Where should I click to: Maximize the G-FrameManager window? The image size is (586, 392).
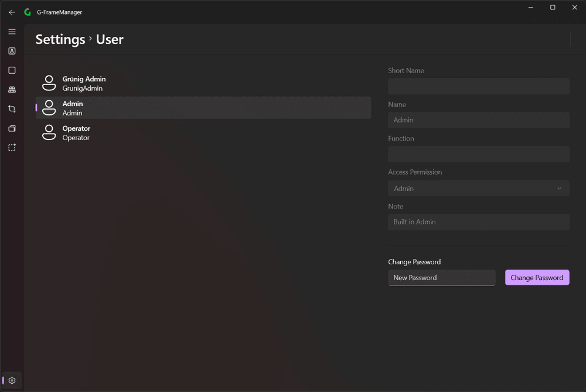pos(553,8)
